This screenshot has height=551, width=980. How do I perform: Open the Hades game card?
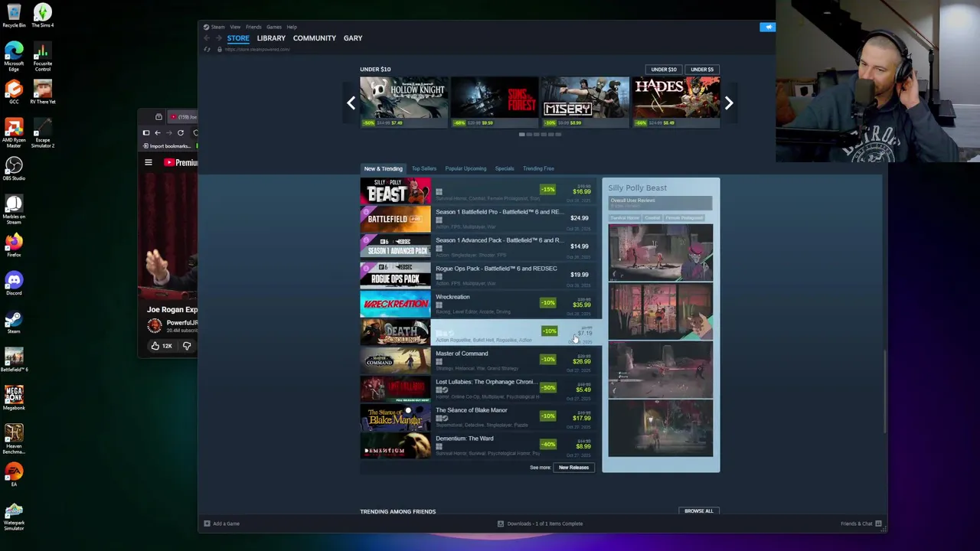point(676,102)
